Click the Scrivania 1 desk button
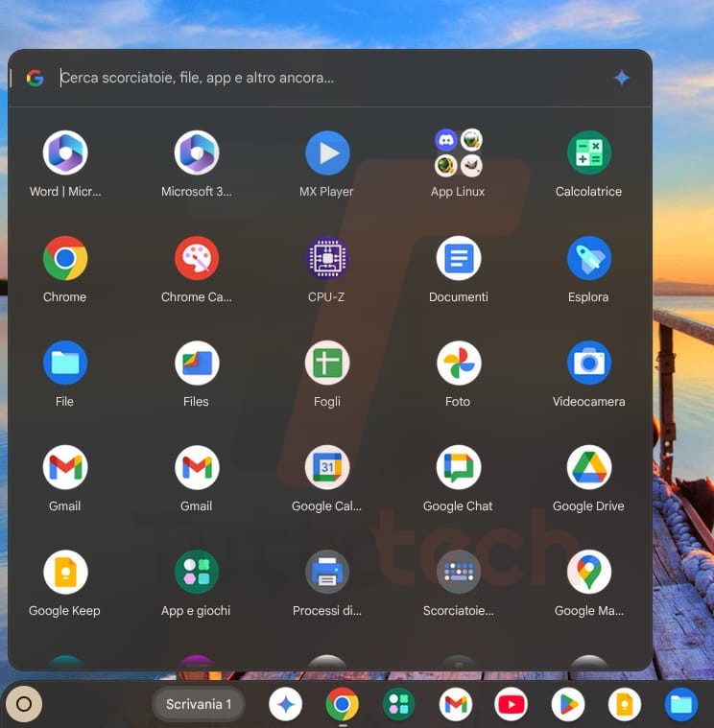Viewport: 714px width, 728px height. [199, 705]
